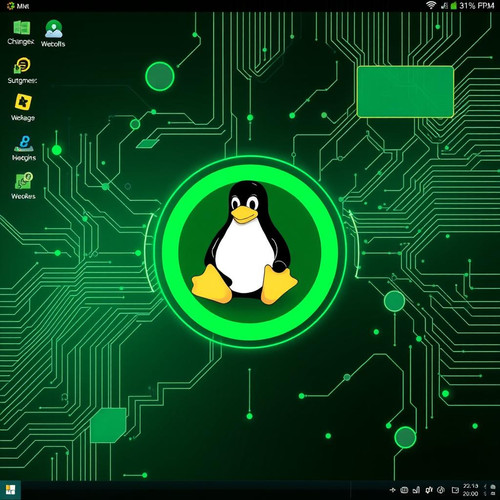
Task: Open the start menu button in taskbar
Action: pos(10,490)
